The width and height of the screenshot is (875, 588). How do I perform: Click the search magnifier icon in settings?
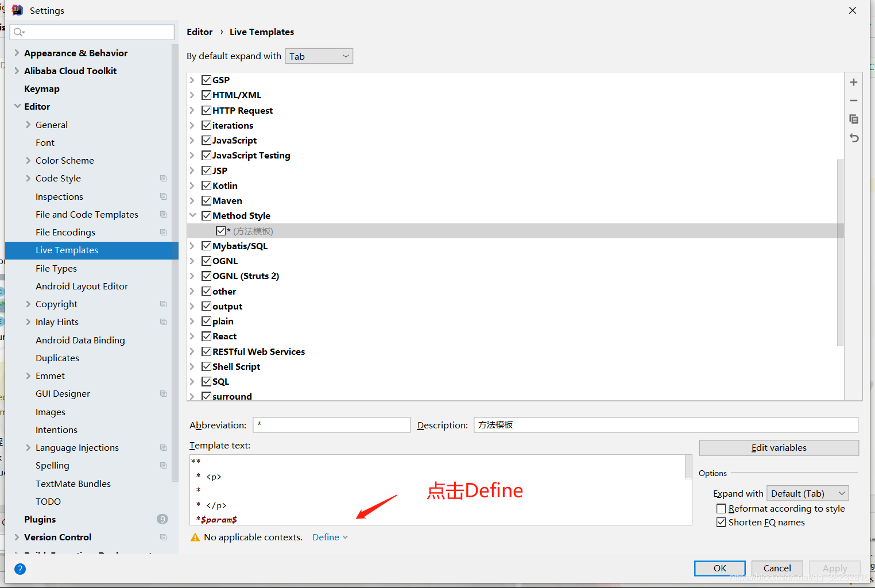[19, 32]
